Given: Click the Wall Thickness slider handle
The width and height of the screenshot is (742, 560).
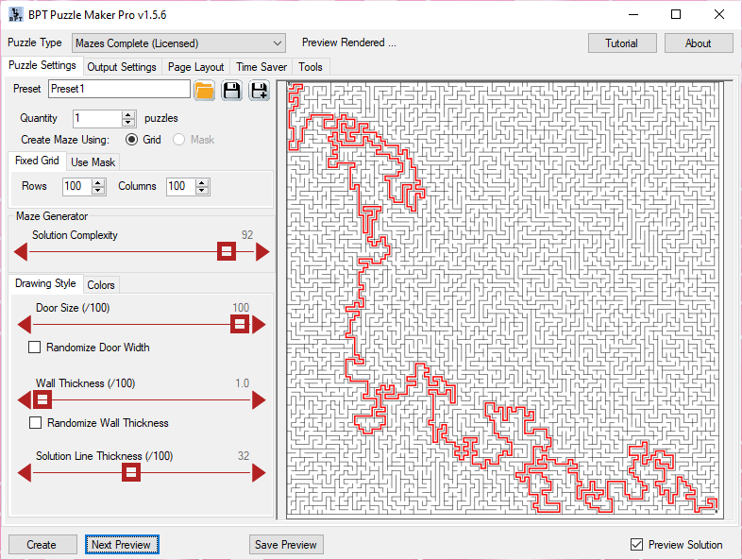Looking at the screenshot, I should point(42,400).
